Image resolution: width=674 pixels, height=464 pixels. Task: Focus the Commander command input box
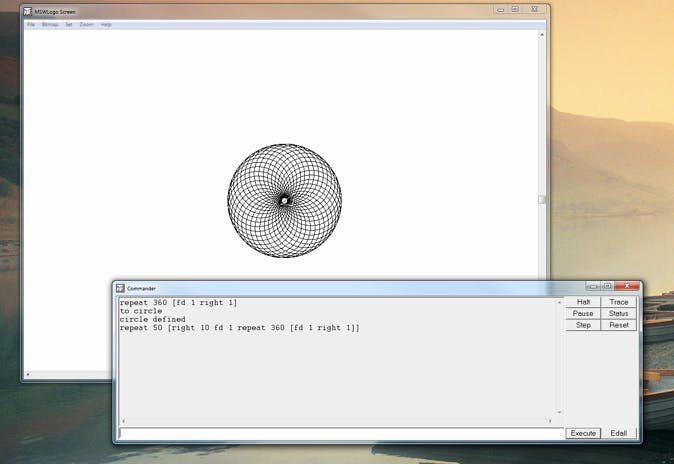(341, 433)
